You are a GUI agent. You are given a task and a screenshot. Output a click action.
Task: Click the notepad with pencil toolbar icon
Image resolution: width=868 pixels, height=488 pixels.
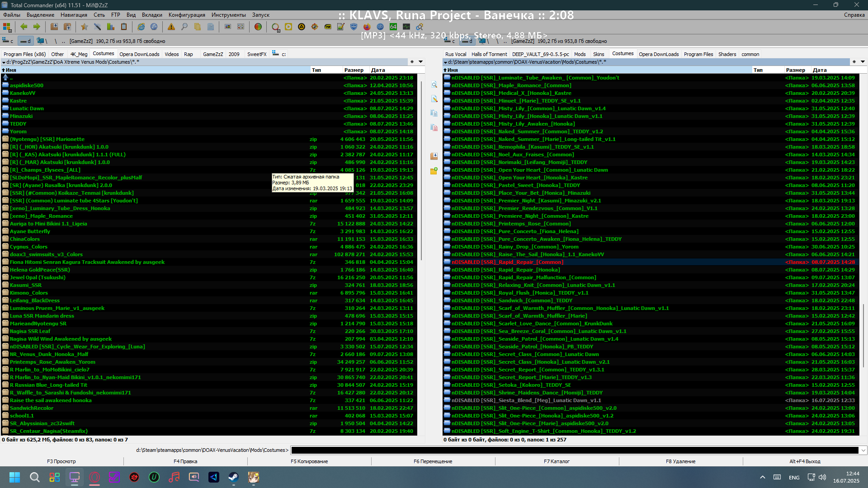click(341, 27)
